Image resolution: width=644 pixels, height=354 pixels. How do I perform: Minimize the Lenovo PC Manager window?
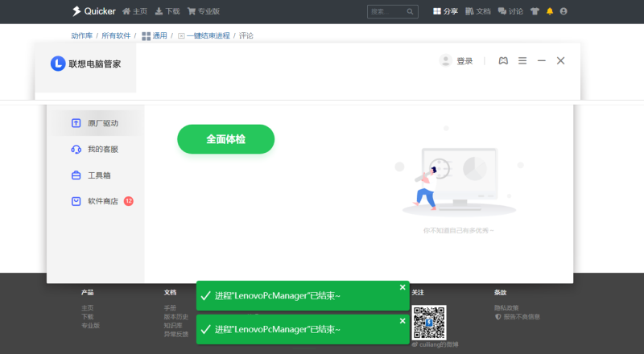pos(541,61)
